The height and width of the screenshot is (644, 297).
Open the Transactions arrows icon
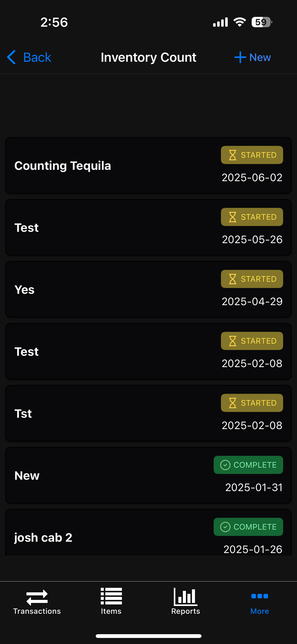37,597
